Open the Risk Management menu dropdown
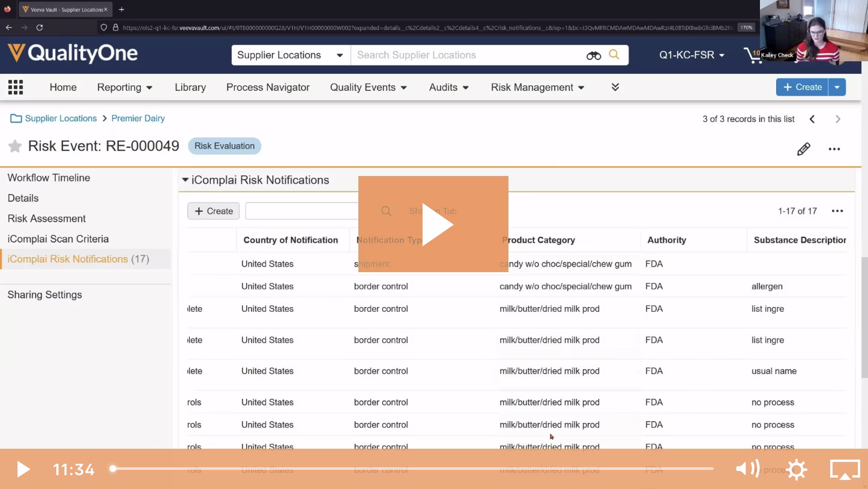This screenshot has height=489, width=868. point(538,87)
